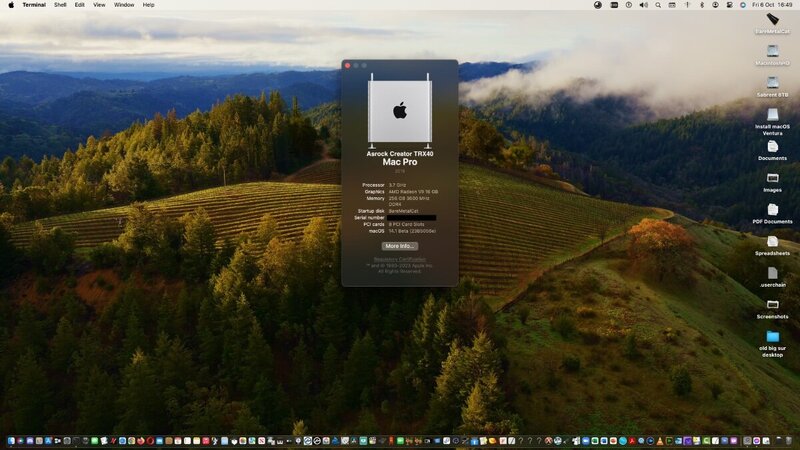Open Siri from the menu bar

[743, 5]
